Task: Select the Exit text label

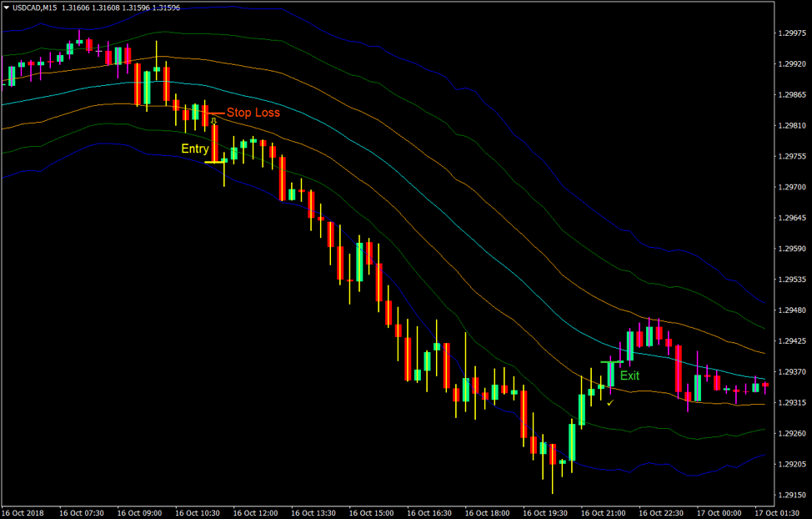Action: [632, 375]
